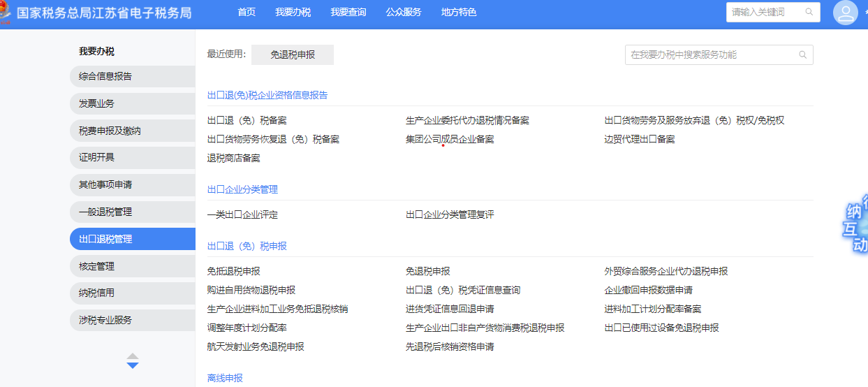868x387 pixels.
Task: Open the 公众服务 top menu
Action: coord(404,13)
